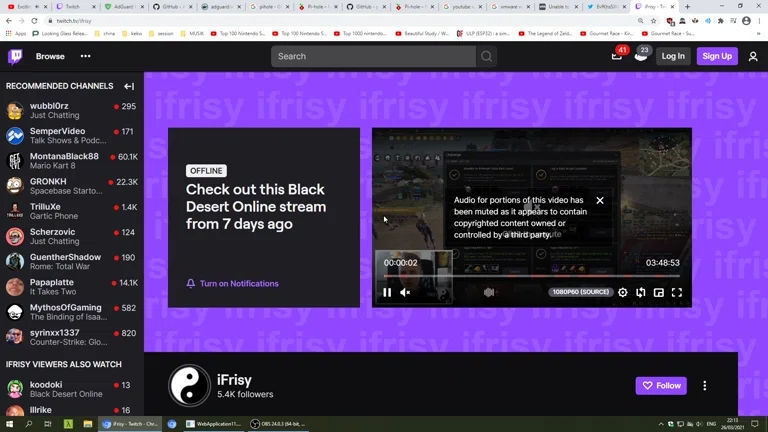This screenshot has width=768, height=432.
Task: Click the crown loot icon
Action: [640, 56]
